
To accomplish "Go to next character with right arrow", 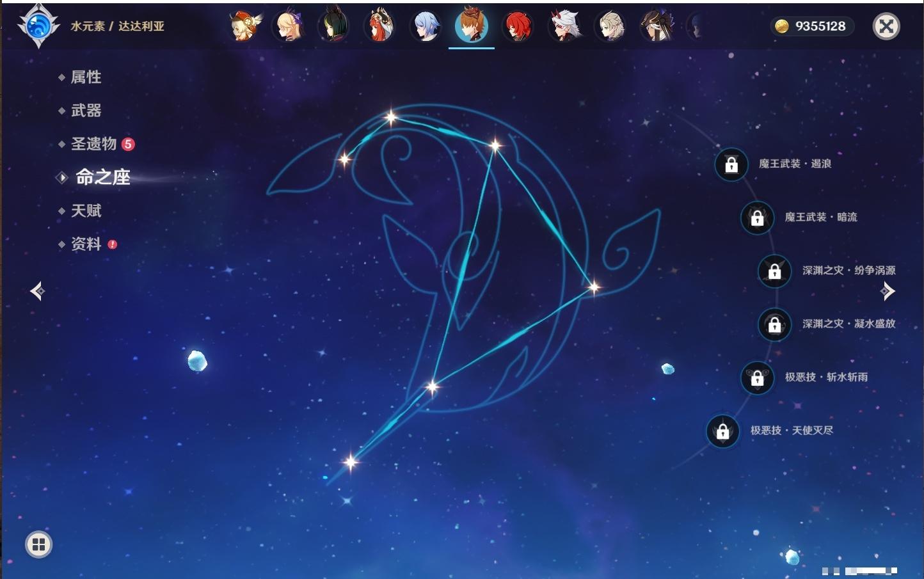I will click(888, 291).
